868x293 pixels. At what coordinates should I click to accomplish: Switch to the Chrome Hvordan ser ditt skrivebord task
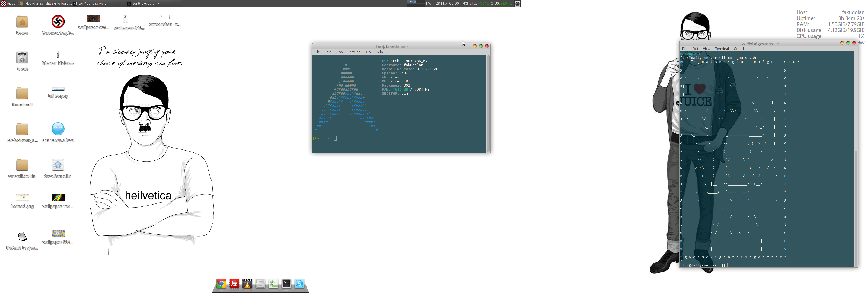(x=45, y=3)
